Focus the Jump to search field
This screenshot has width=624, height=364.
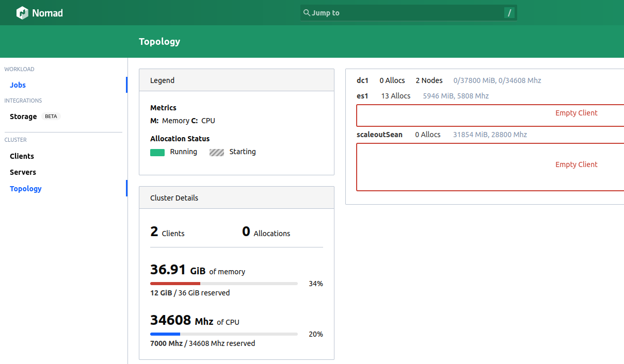click(x=408, y=13)
